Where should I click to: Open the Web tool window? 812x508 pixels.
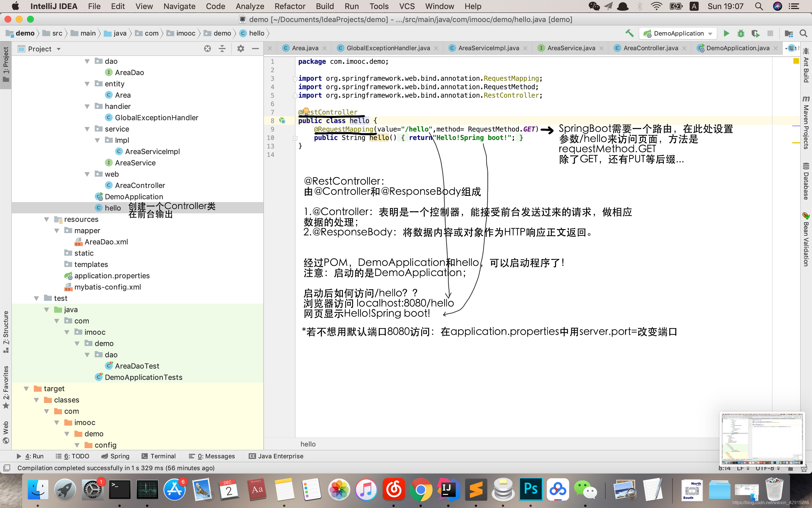coord(6,432)
